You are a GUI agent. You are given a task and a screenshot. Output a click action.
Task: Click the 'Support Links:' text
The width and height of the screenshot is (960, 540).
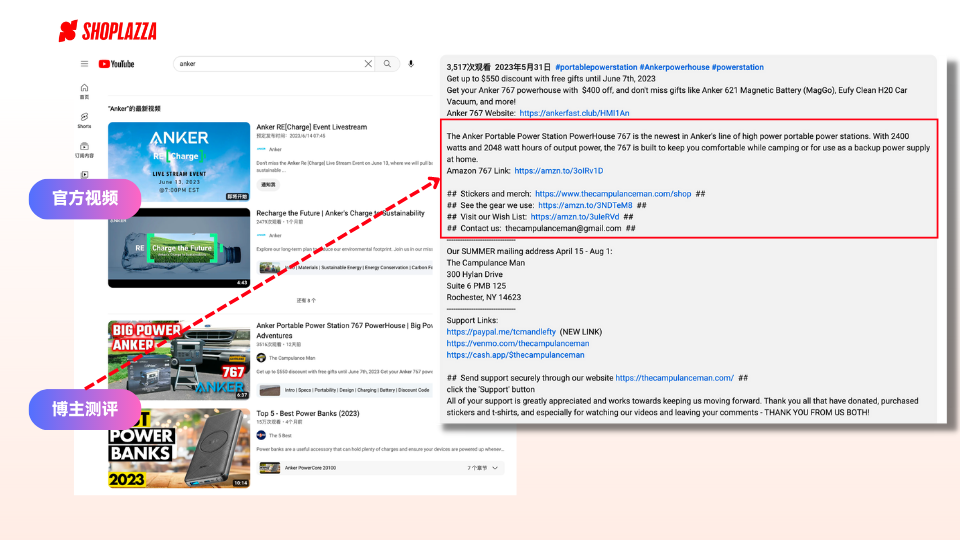[x=472, y=320]
